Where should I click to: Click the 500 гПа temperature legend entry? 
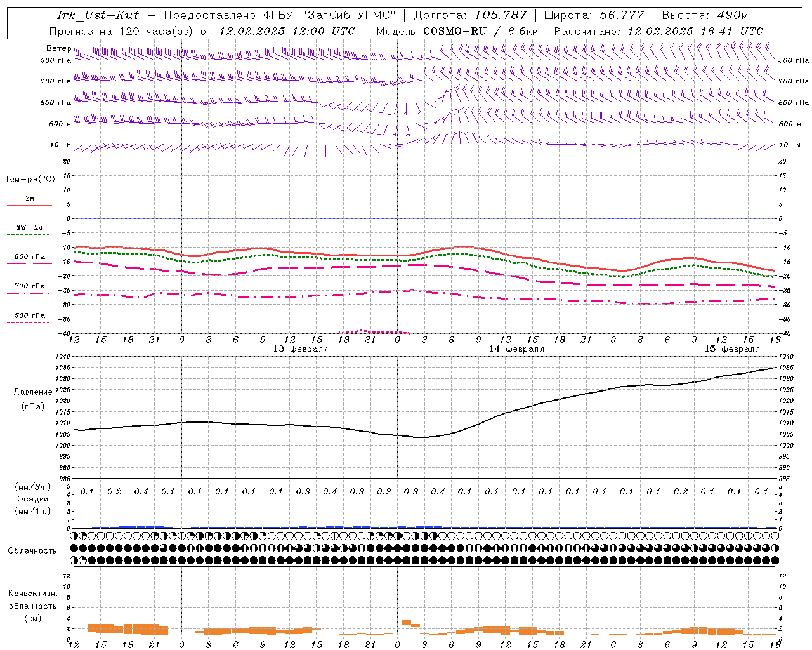30,315
